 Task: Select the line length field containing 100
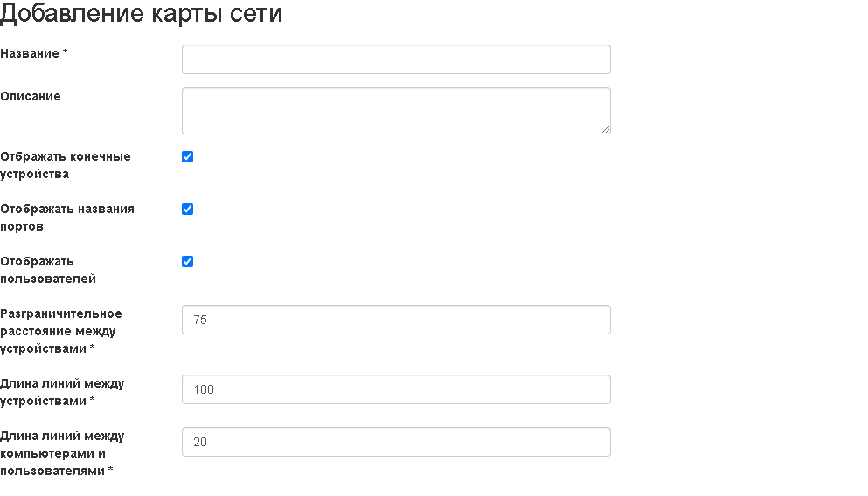(395, 389)
